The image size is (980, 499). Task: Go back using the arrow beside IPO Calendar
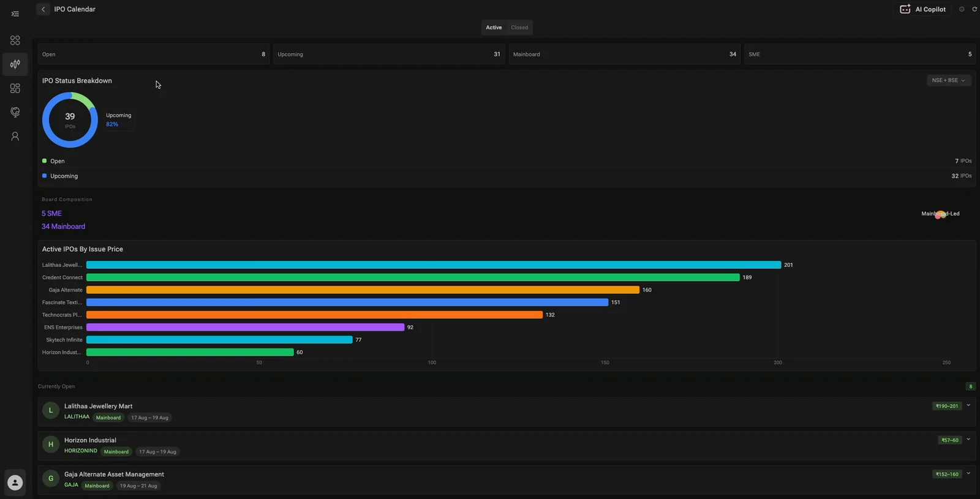click(43, 9)
